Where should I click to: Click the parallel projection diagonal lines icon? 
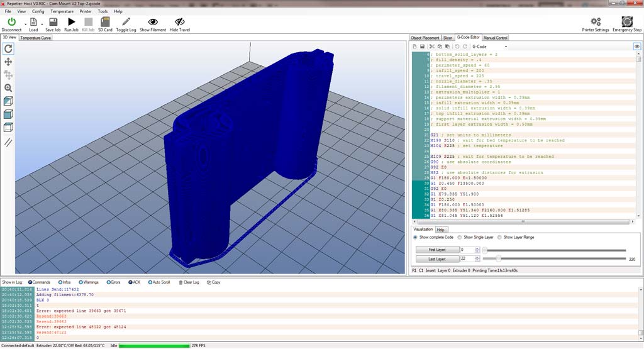[x=8, y=142]
